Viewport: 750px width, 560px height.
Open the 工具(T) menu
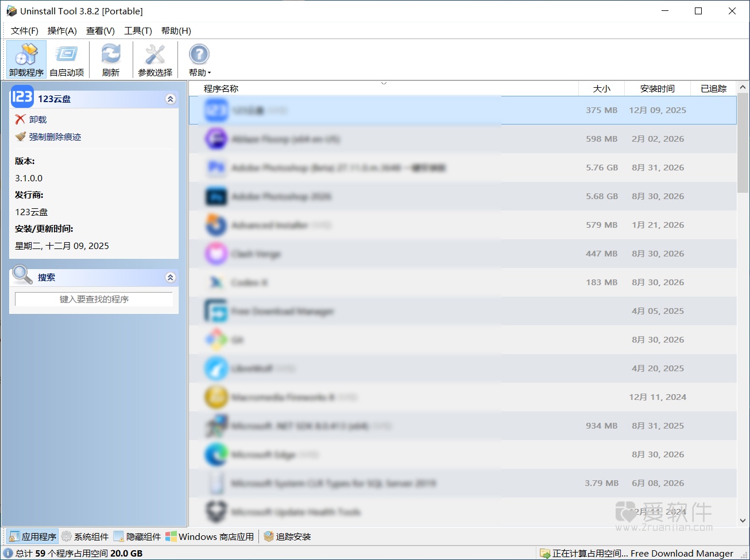138,31
